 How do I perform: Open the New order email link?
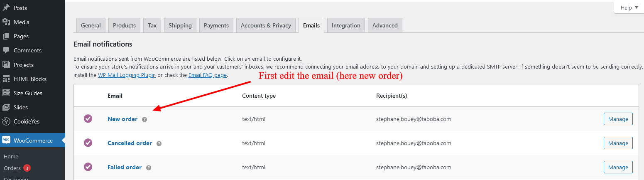pyautogui.click(x=122, y=119)
